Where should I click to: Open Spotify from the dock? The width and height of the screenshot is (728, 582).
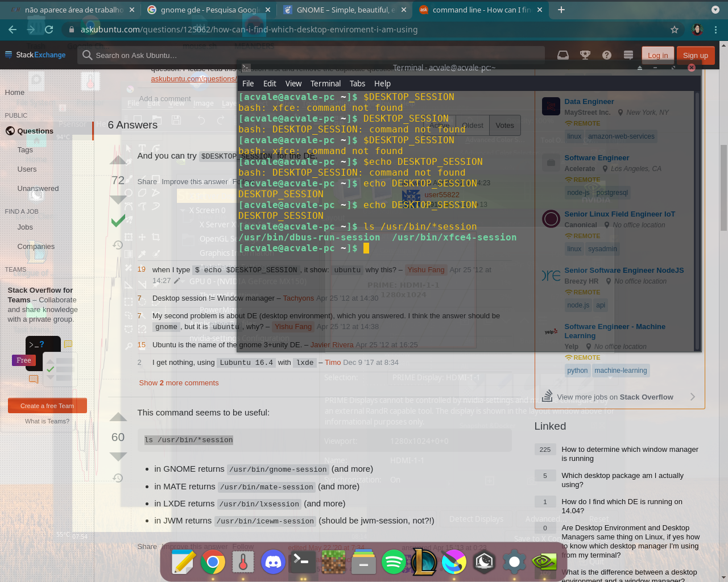tap(394, 562)
